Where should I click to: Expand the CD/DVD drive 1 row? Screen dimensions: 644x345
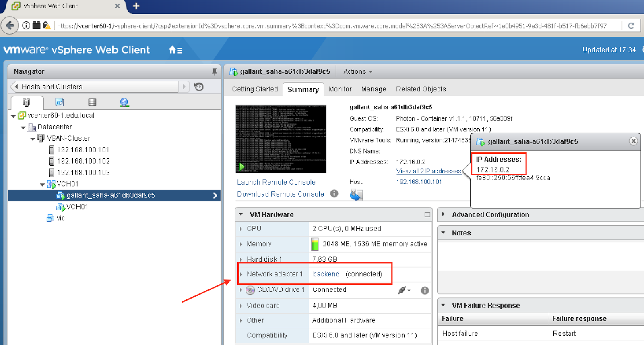click(x=241, y=290)
